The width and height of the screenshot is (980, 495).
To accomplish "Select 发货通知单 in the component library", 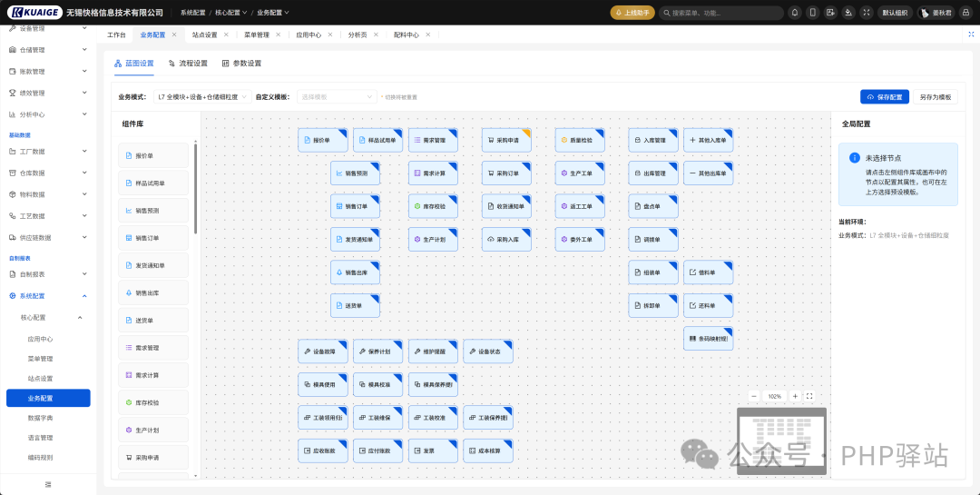I will point(153,265).
